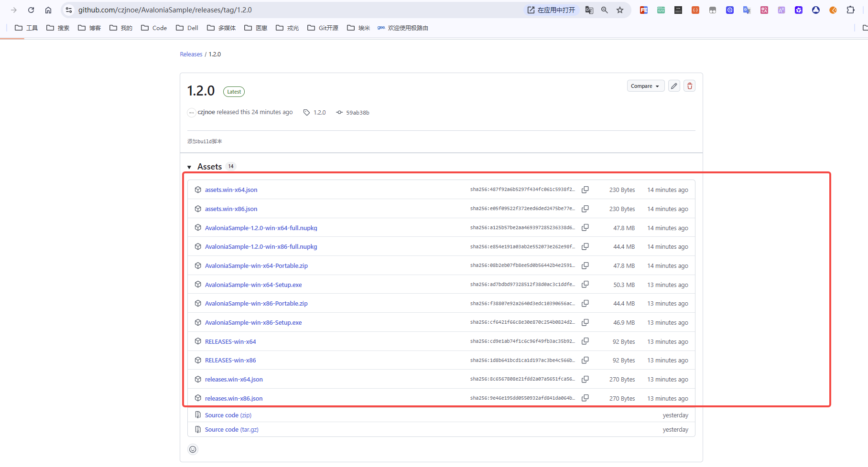Copy sha256 of assets.win-x64.json
868x467 pixels.
pyautogui.click(x=585, y=190)
